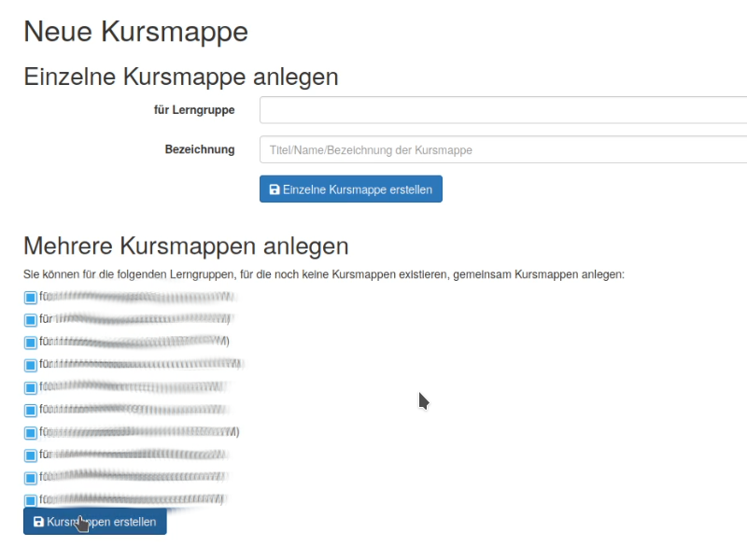
Task: Click the Mehrere Kursmappen anlegen heading
Action: [186, 246]
